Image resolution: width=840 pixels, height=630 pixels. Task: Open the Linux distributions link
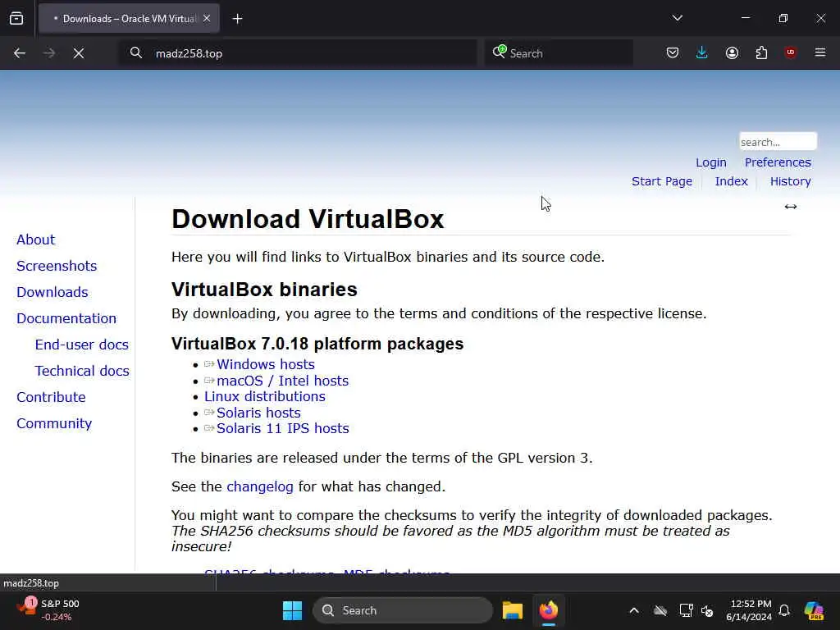(265, 396)
